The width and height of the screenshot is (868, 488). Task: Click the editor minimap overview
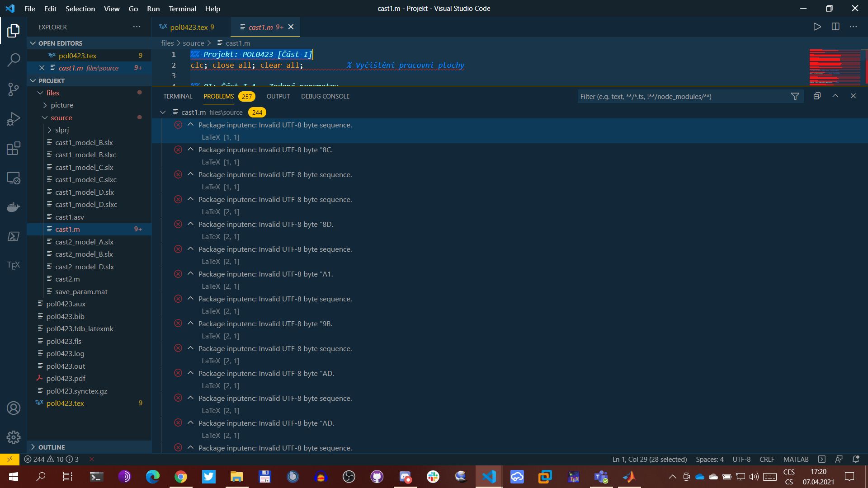(x=835, y=67)
